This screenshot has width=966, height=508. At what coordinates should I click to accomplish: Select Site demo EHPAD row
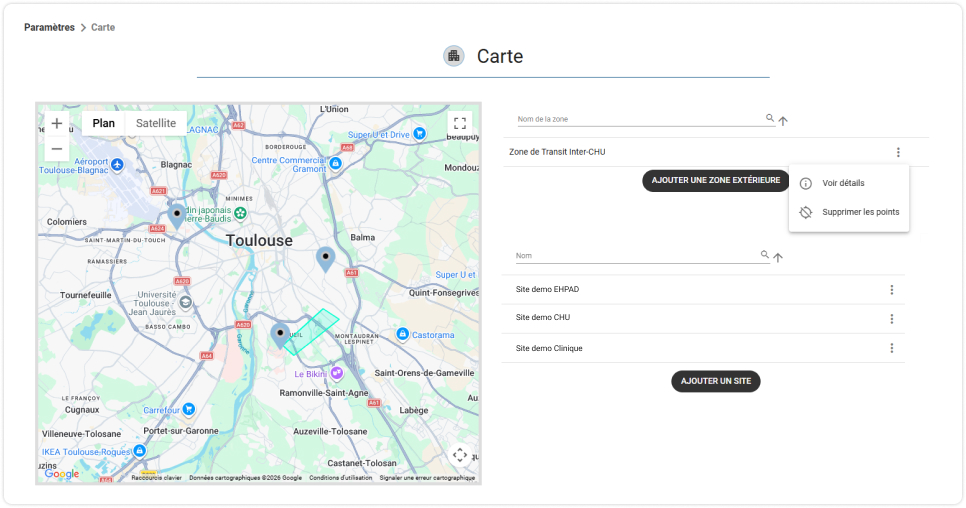tap(703, 289)
